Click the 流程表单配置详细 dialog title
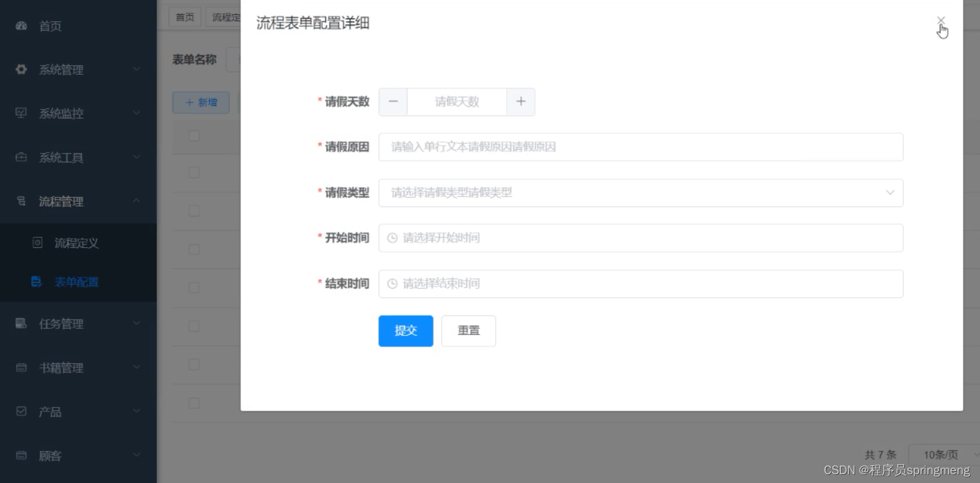The image size is (980, 483). coord(313,23)
